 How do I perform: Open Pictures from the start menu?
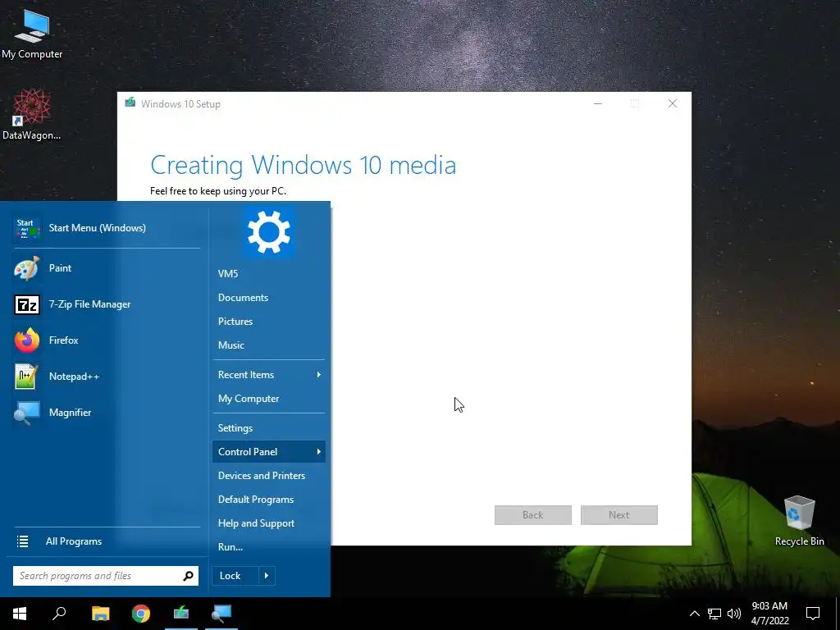tap(268, 322)
